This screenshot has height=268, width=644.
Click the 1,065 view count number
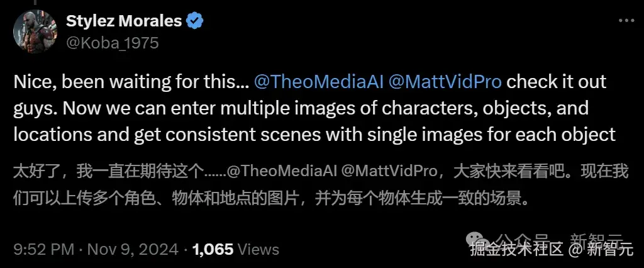[213, 249]
